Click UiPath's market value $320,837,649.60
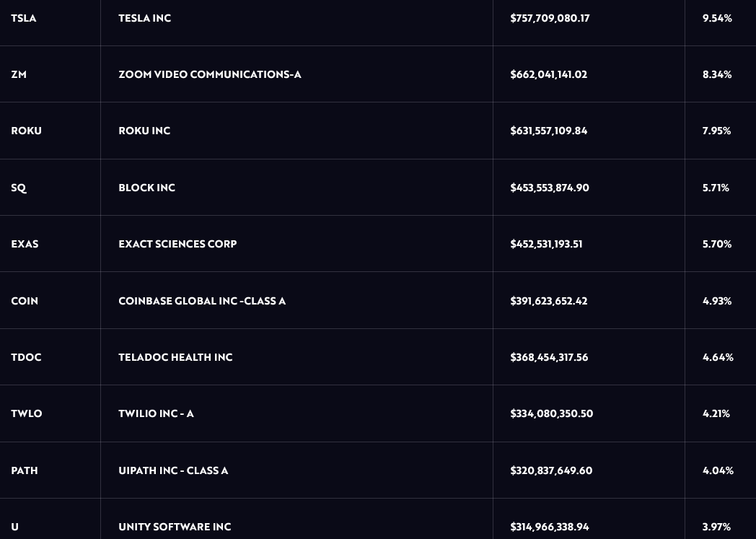 point(551,470)
